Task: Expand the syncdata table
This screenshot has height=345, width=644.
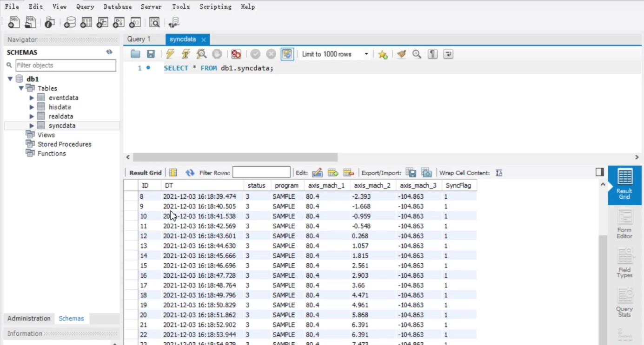Action: coord(32,126)
